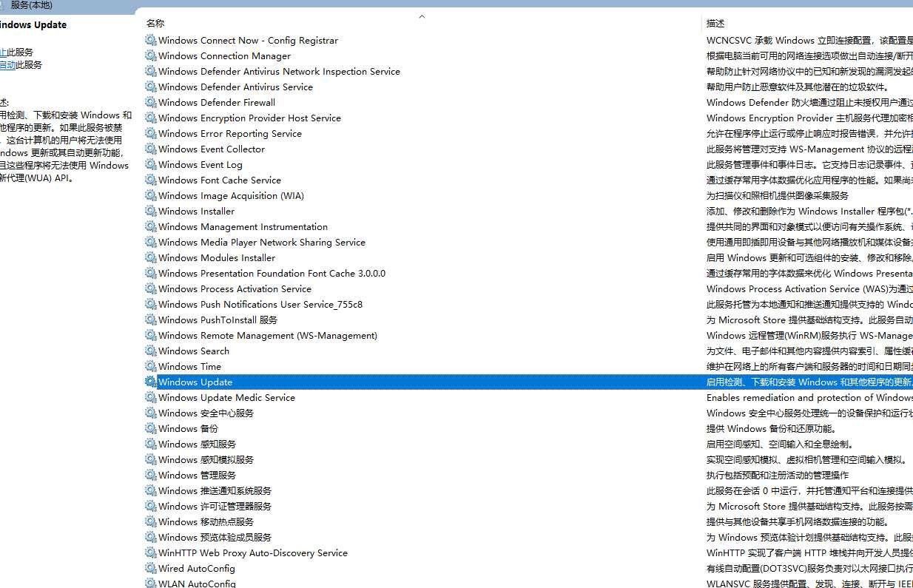Click description of Windows 感知模拟服务 row
The height and width of the screenshot is (588, 913).
point(807,460)
